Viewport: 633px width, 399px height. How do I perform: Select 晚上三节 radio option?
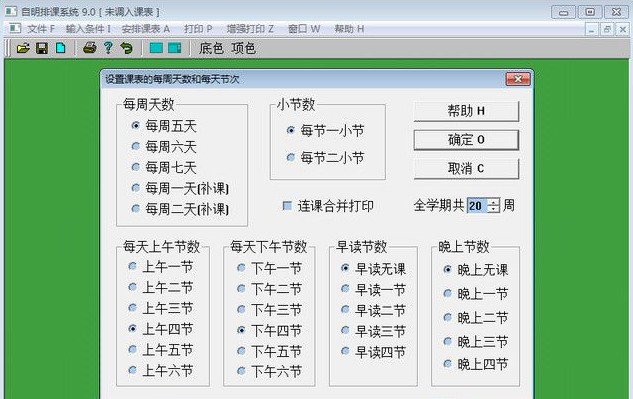(x=476, y=342)
